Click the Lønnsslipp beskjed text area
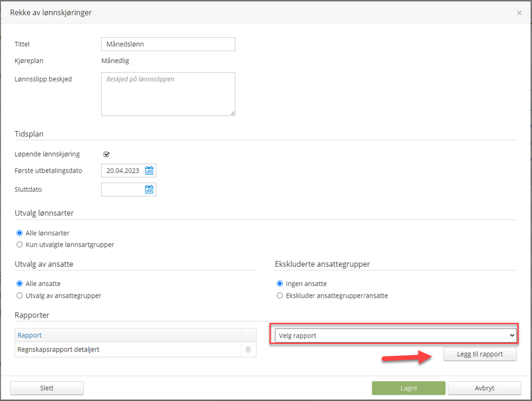The image size is (532, 401). [168, 94]
